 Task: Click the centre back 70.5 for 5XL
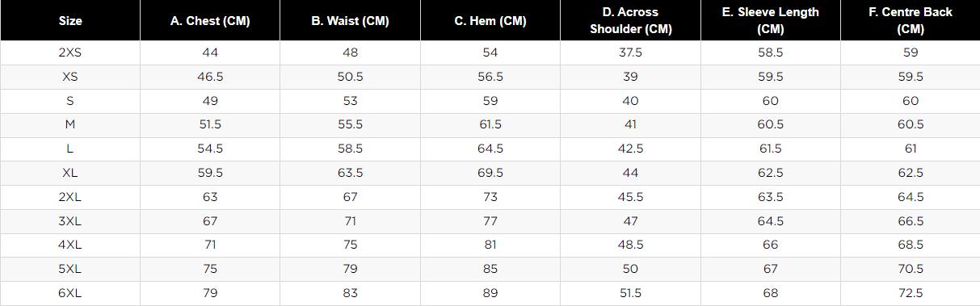point(911,269)
